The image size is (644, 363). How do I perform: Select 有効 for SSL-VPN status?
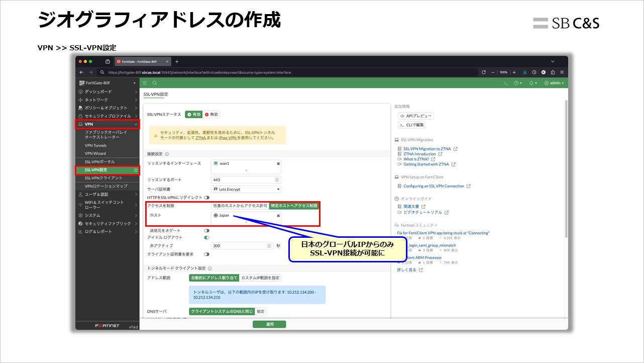(194, 115)
